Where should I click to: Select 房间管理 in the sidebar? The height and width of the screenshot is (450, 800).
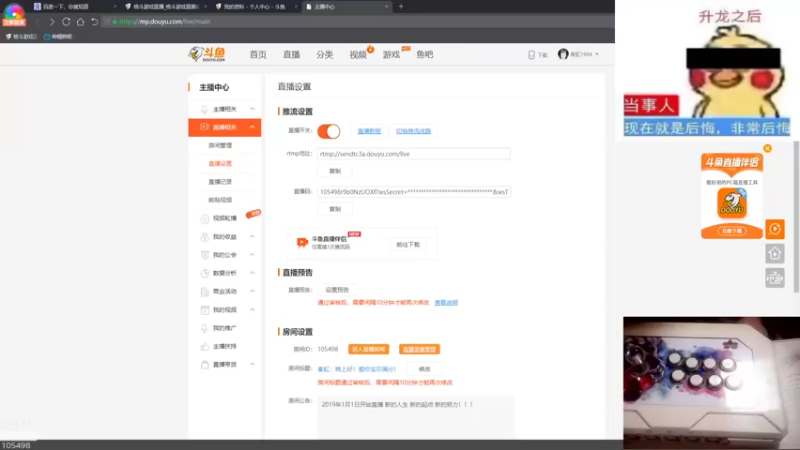click(x=220, y=145)
